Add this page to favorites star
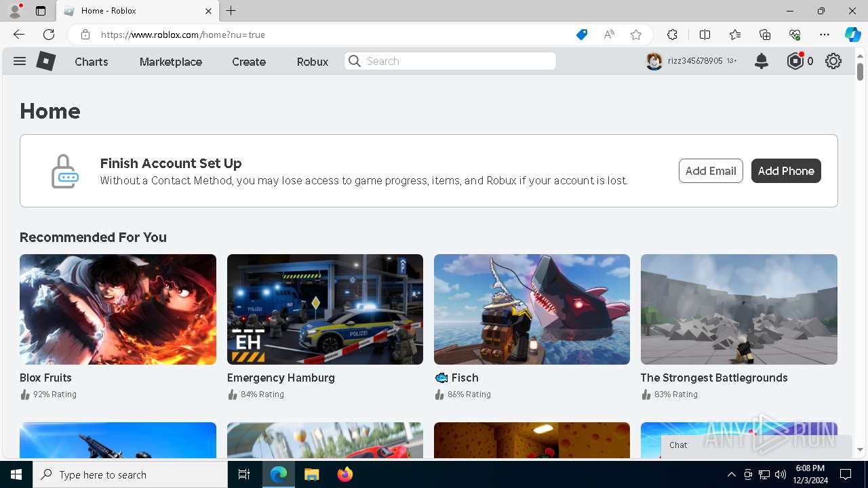 pyautogui.click(x=636, y=35)
